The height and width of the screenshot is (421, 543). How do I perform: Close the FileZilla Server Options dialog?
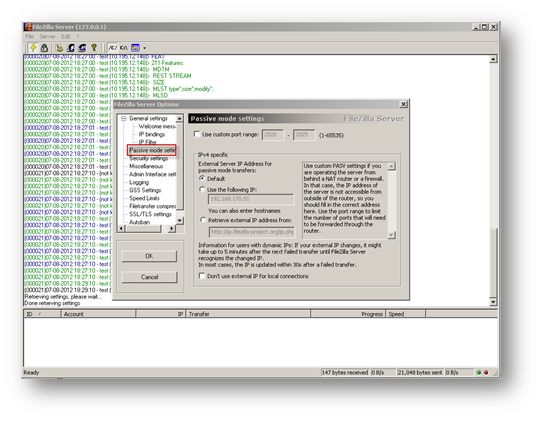click(403, 104)
